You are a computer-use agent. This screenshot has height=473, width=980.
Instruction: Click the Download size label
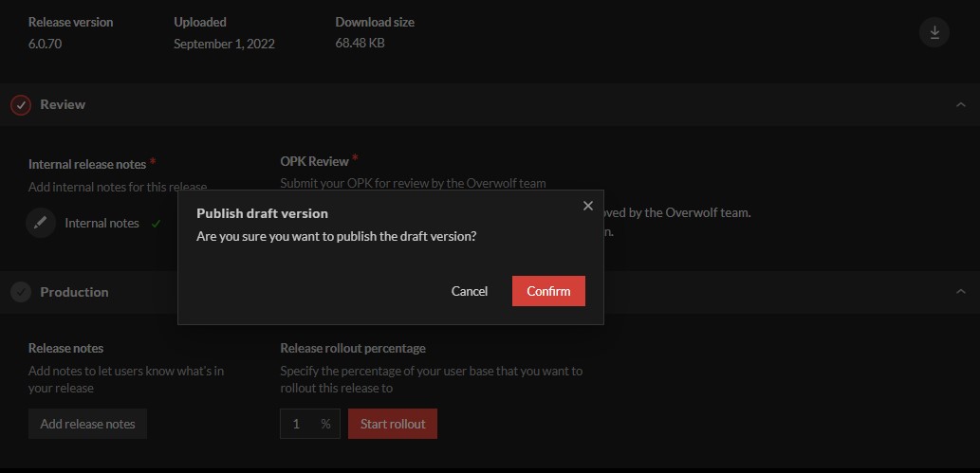coord(375,22)
